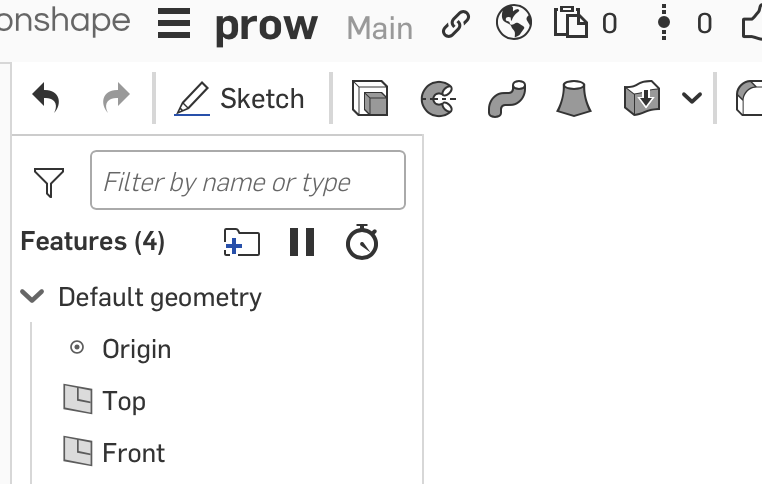Click the Filter by name or type field
The width and height of the screenshot is (762, 484).
247,181
